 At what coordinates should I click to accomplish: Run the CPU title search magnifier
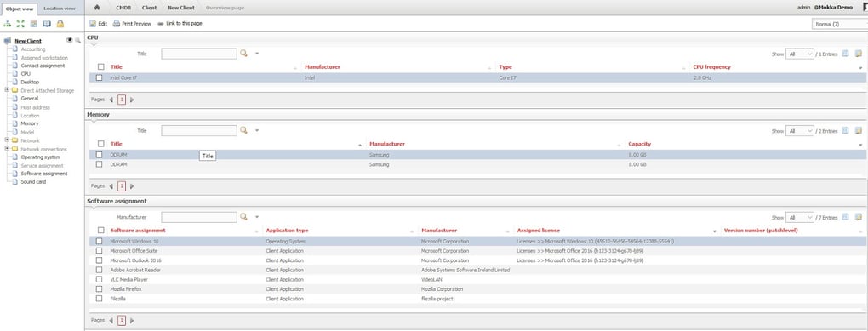(x=243, y=54)
